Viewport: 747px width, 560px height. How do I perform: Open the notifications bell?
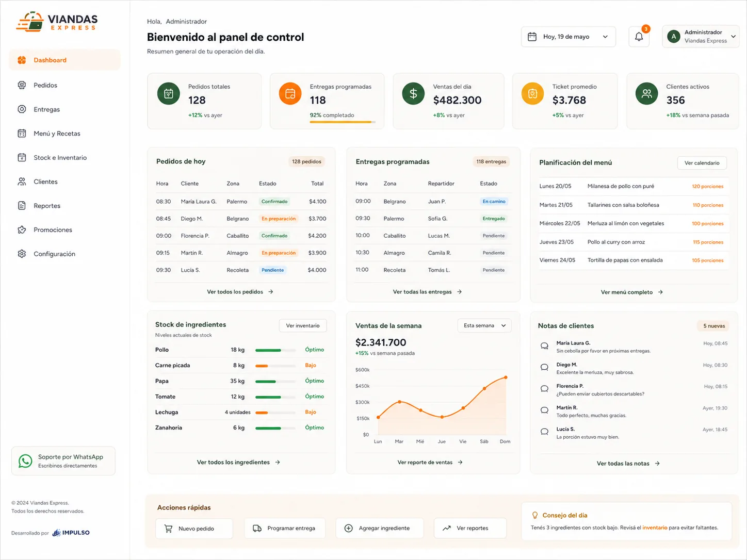click(x=639, y=37)
